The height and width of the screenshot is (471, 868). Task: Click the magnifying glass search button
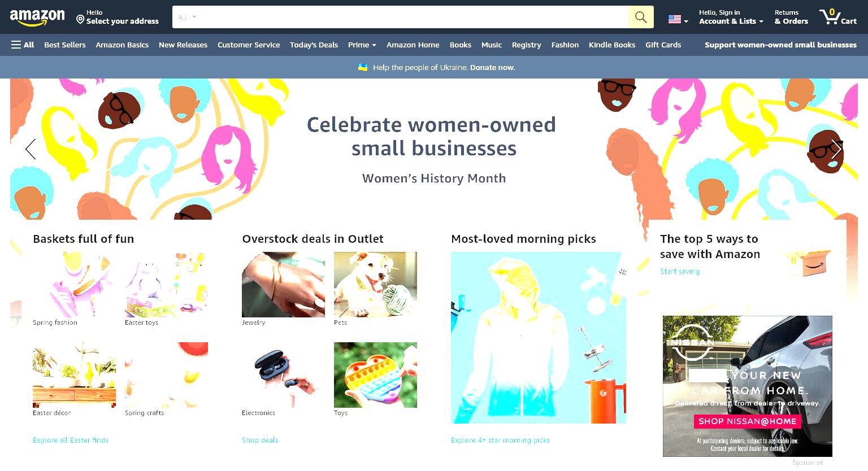(641, 17)
